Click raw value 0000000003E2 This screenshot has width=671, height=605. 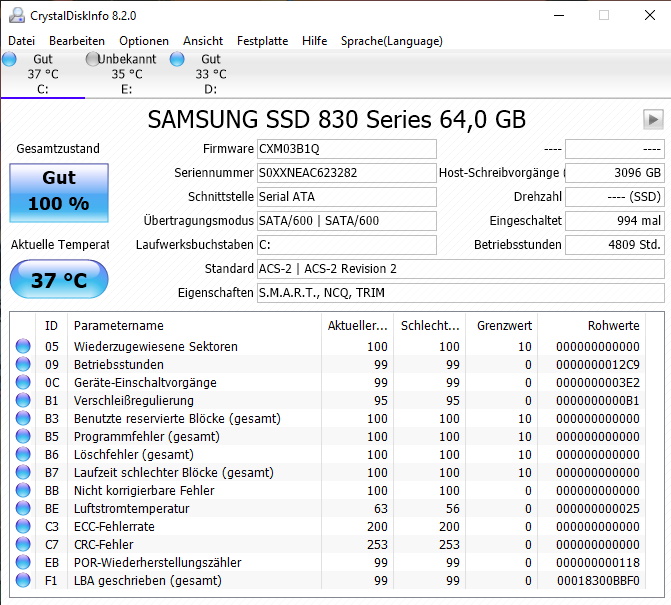(x=598, y=383)
